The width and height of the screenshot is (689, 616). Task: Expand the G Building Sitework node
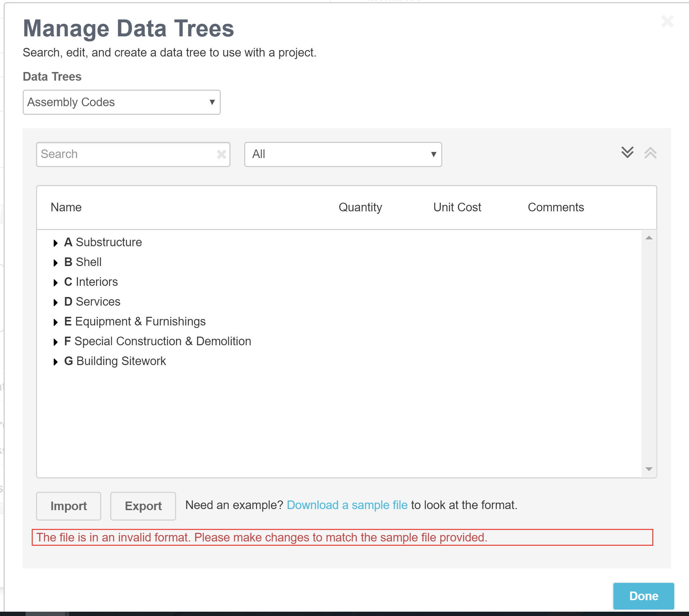(x=55, y=362)
